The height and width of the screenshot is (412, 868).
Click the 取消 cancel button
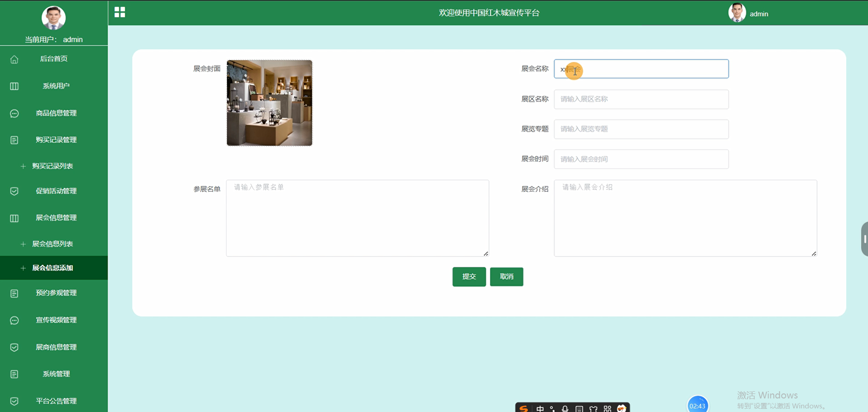coord(506,276)
